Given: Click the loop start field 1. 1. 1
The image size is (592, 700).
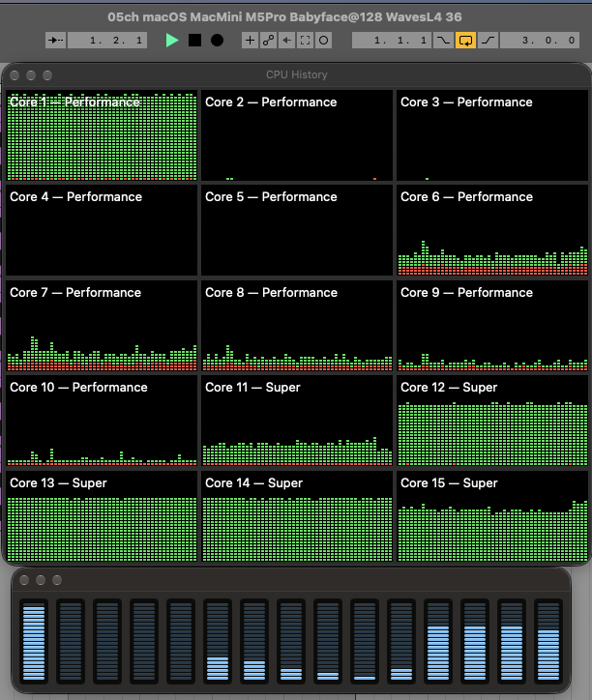Looking at the screenshot, I should 392,41.
